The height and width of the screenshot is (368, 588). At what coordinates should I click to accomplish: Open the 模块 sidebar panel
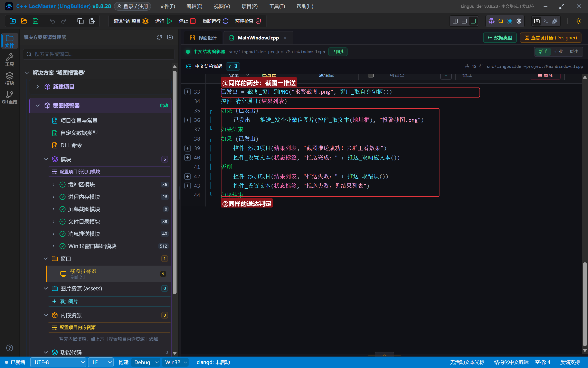point(9,79)
